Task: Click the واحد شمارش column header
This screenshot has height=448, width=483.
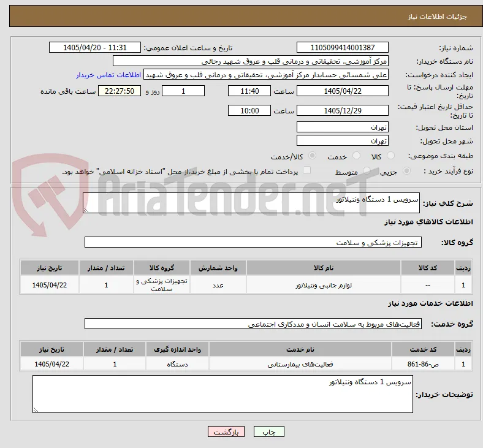Action: tap(218, 268)
